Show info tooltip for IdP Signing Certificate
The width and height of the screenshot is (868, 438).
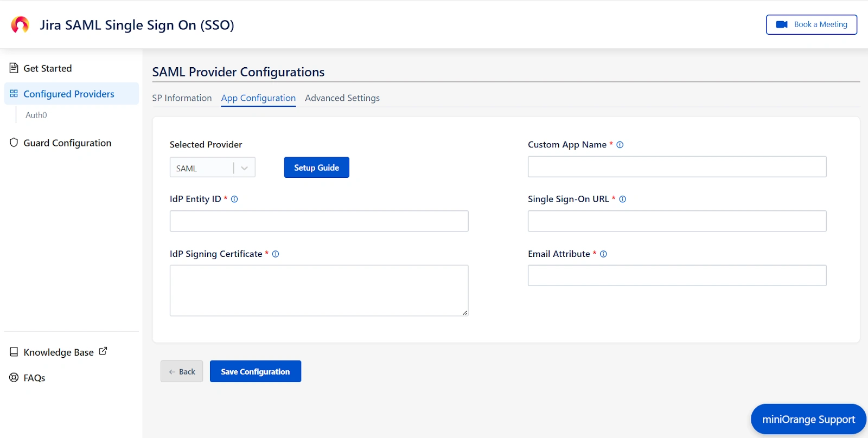point(276,254)
